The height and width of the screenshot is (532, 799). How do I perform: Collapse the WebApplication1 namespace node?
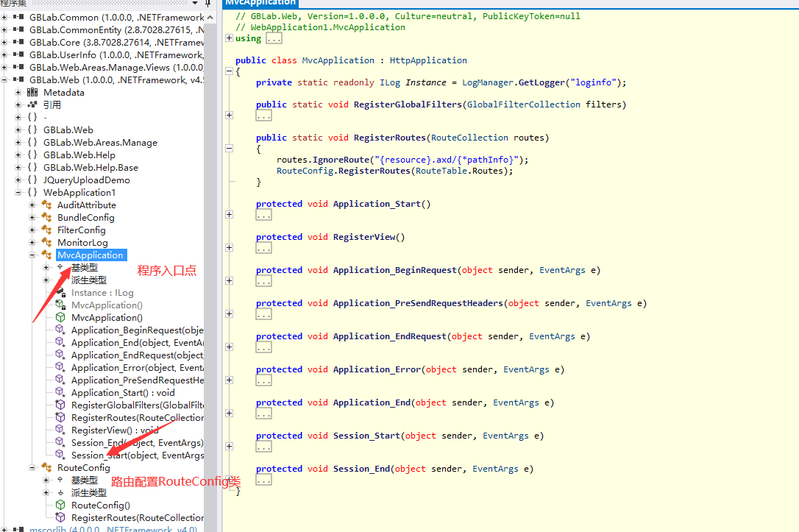[x=18, y=193]
